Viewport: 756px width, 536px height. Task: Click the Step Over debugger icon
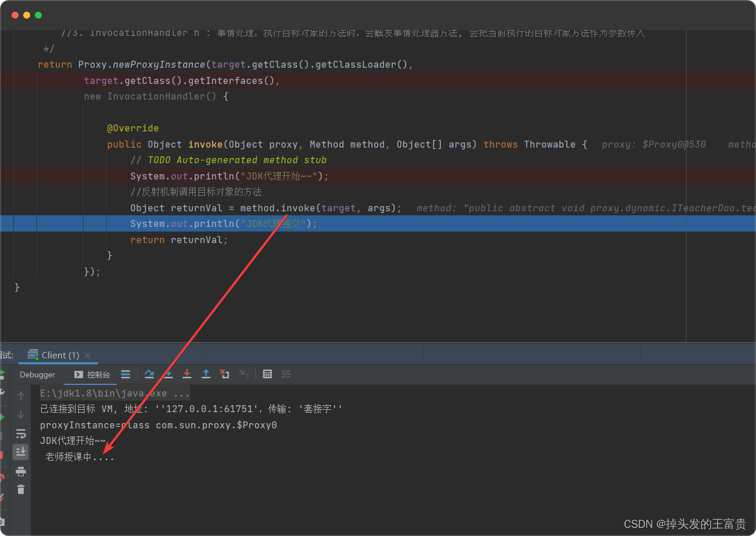tap(149, 375)
